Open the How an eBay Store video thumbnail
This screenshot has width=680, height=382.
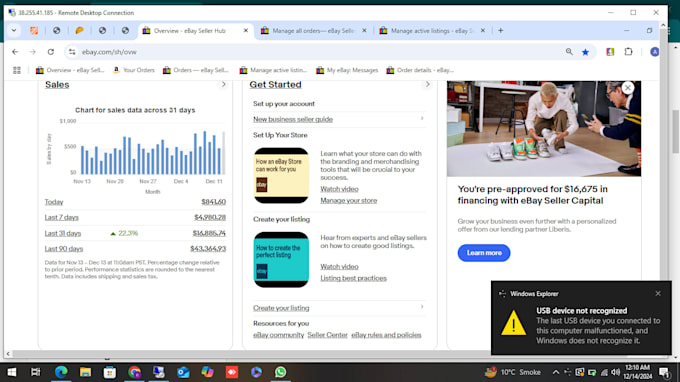[x=281, y=176]
